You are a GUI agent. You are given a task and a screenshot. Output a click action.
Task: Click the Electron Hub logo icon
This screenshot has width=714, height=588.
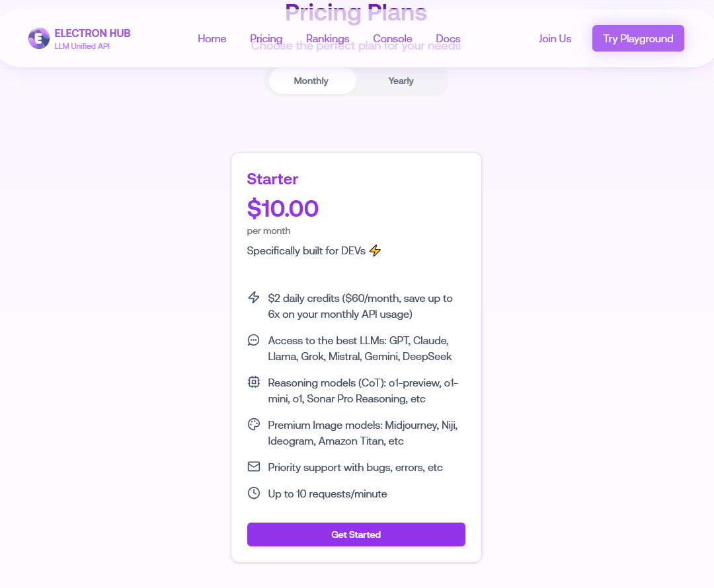[39, 38]
